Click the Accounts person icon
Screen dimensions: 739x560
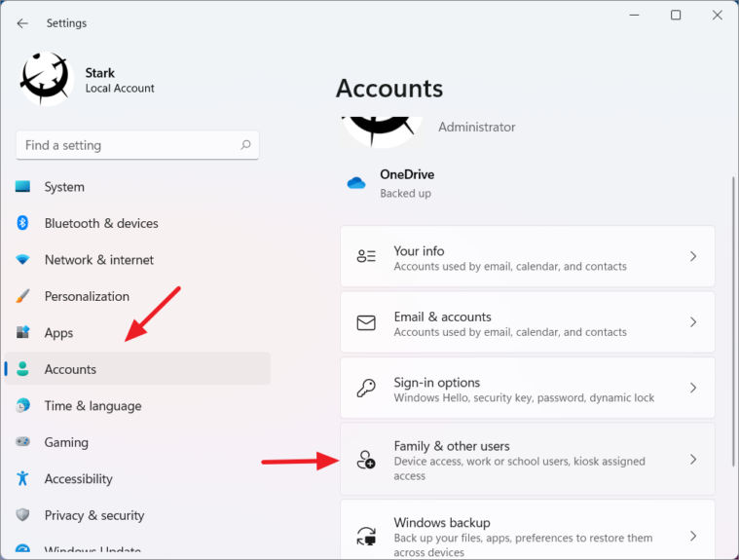[22, 368]
